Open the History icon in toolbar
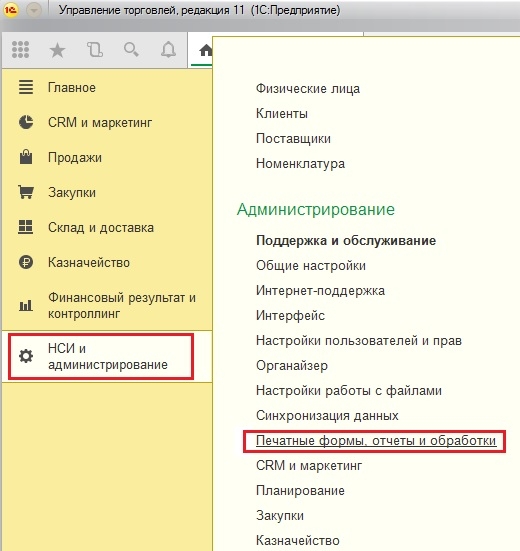Viewport: 520px width, 551px height. [95, 50]
